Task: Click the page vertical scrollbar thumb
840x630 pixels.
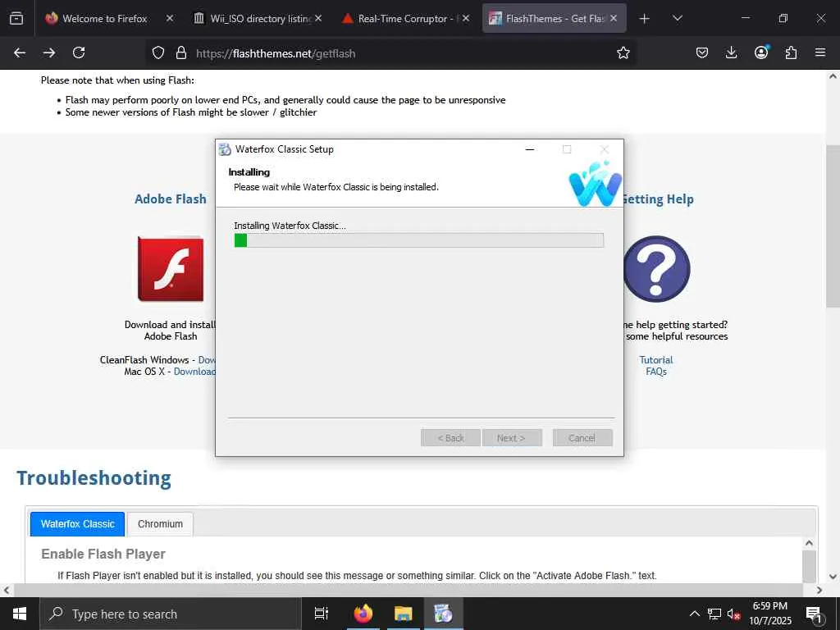Action: 833,226
